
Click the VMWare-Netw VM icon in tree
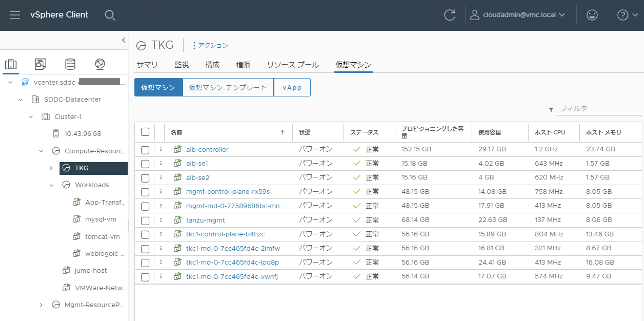[66, 288]
